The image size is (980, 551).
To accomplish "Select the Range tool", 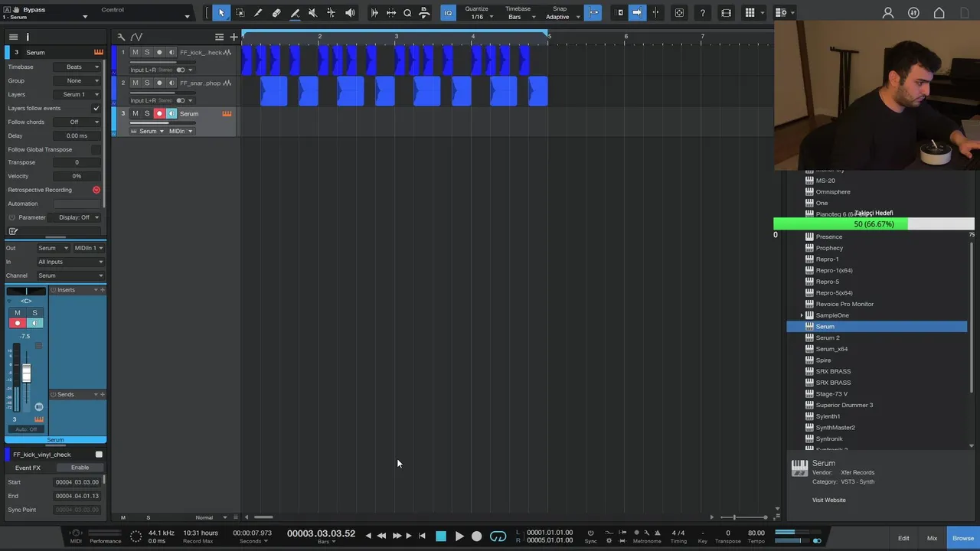I will [x=240, y=13].
